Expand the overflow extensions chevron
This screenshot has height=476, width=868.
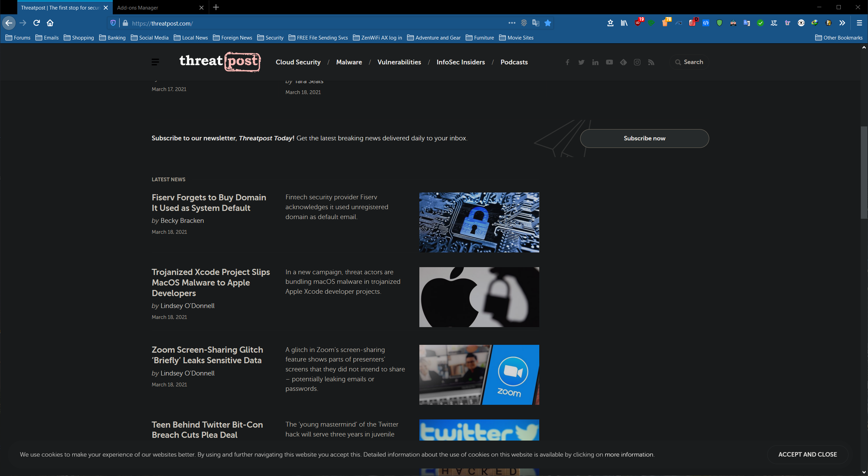(842, 23)
